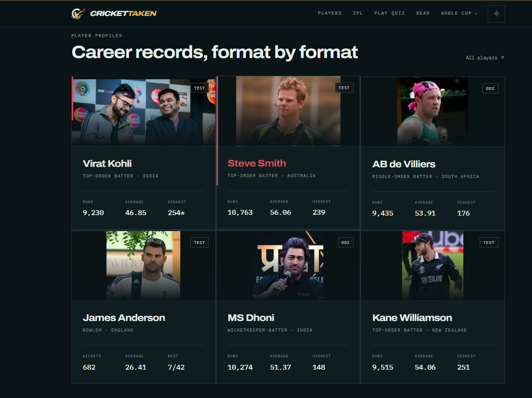Click the Virat Kohli photo thumbnail

coord(144,112)
